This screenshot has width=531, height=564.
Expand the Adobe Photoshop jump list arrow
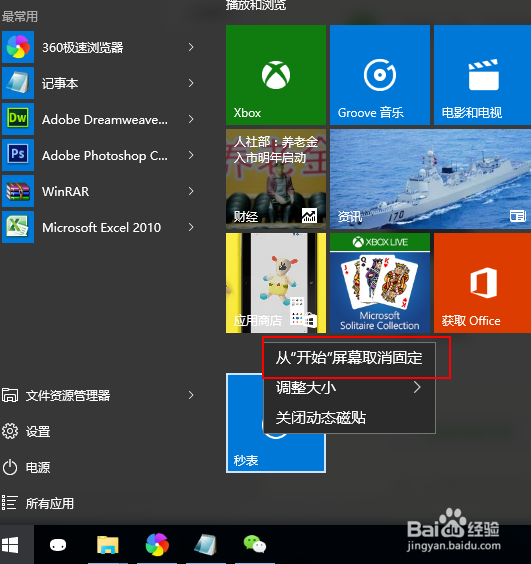point(191,155)
